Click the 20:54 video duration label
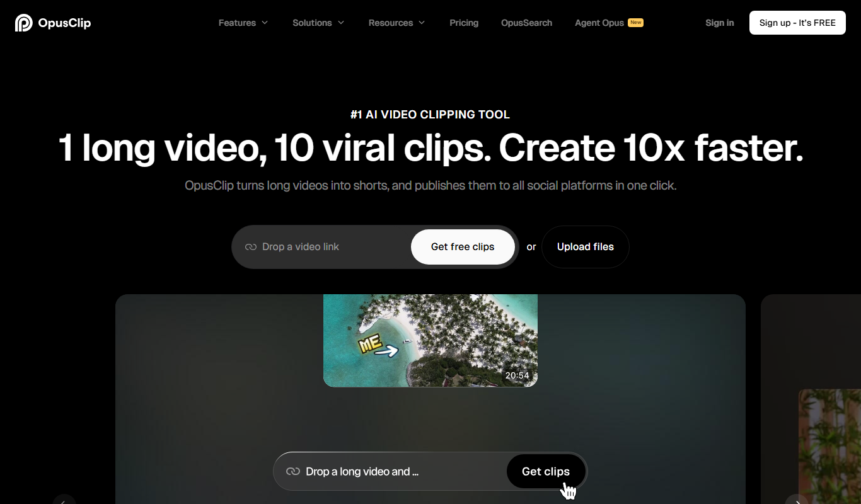This screenshot has height=504, width=861. [x=517, y=375]
